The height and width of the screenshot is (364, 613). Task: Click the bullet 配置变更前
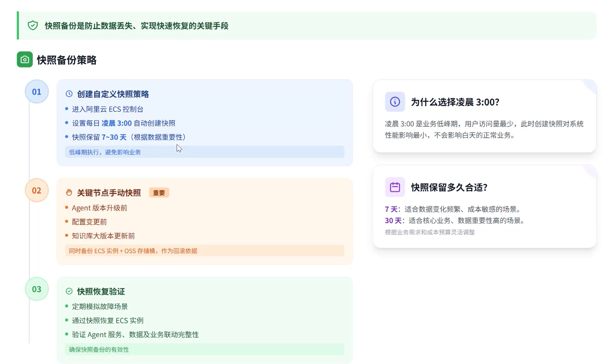click(x=89, y=222)
